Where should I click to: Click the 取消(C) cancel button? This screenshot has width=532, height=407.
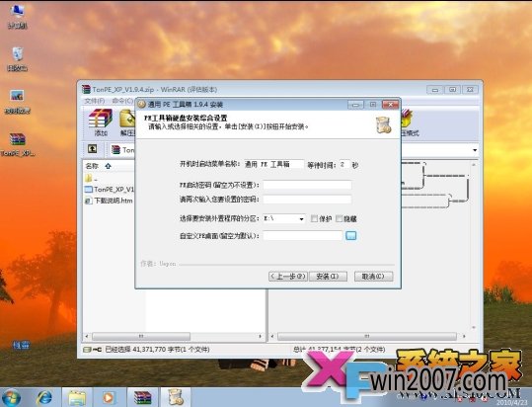373,277
